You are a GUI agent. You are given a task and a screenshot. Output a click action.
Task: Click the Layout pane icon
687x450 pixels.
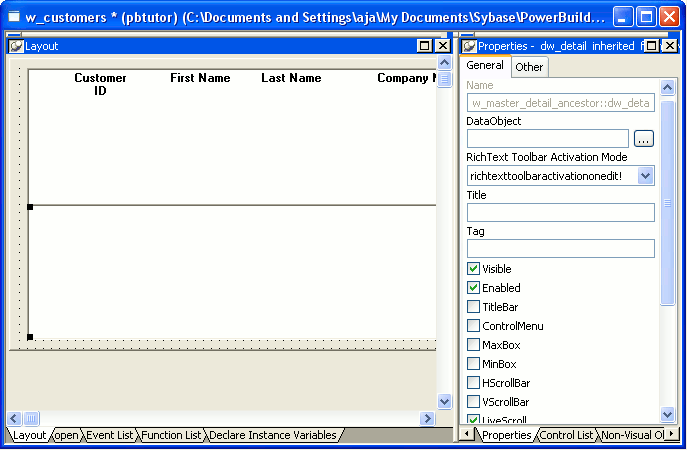(x=16, y=46)
